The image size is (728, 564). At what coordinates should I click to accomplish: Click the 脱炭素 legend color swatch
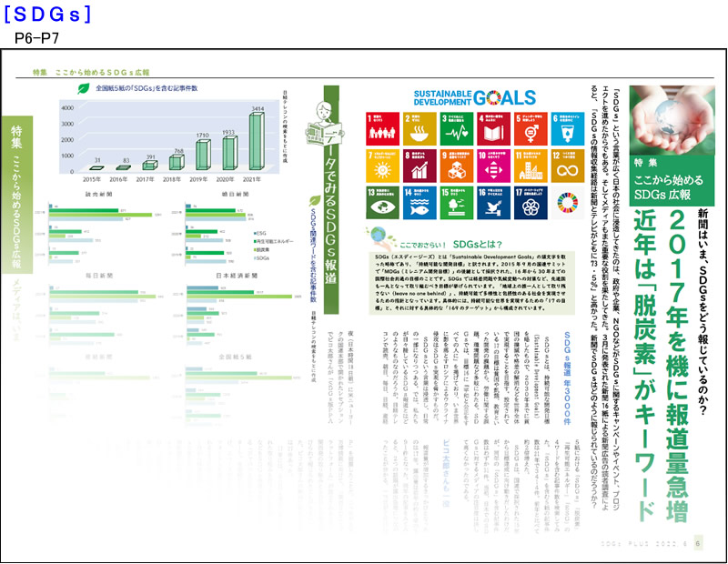coord(255,250)
